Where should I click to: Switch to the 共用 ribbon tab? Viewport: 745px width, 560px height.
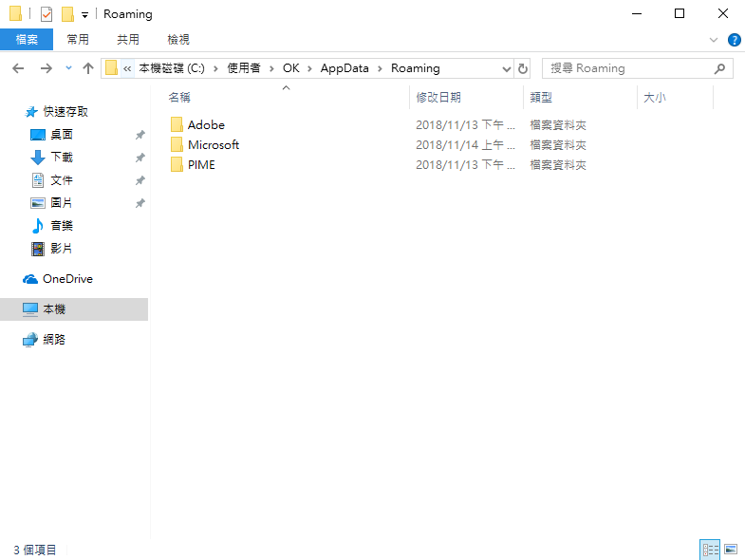tap(127, 39)
